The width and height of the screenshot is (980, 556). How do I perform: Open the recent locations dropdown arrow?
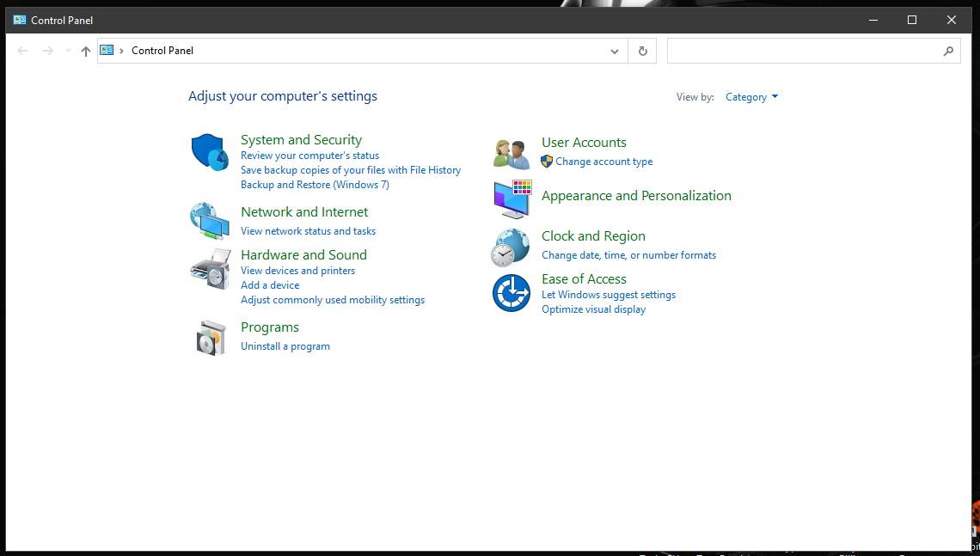(68, 51)
